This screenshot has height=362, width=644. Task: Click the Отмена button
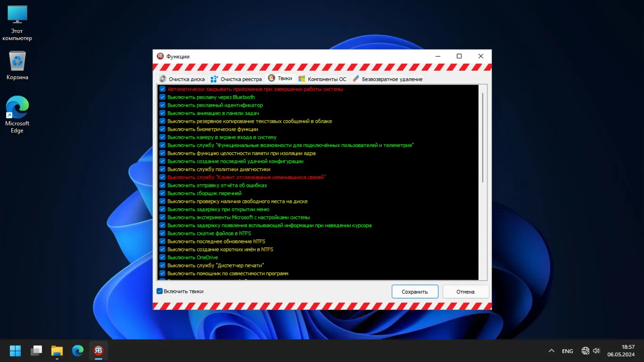click(465, 292)
